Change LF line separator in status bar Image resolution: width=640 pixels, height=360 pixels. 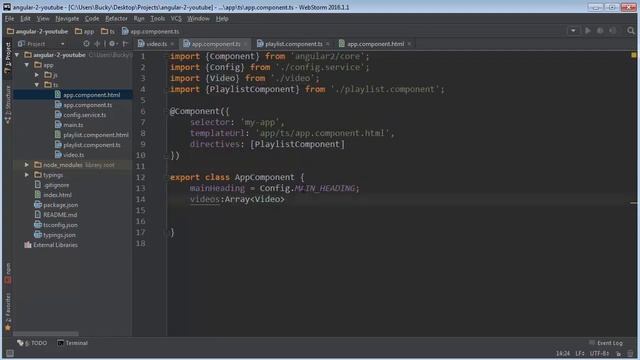(x=580, y=353)
